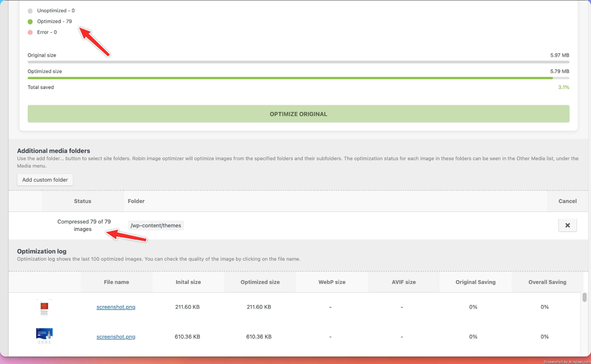Click the gray Original size bar

(x=298, y=62)
